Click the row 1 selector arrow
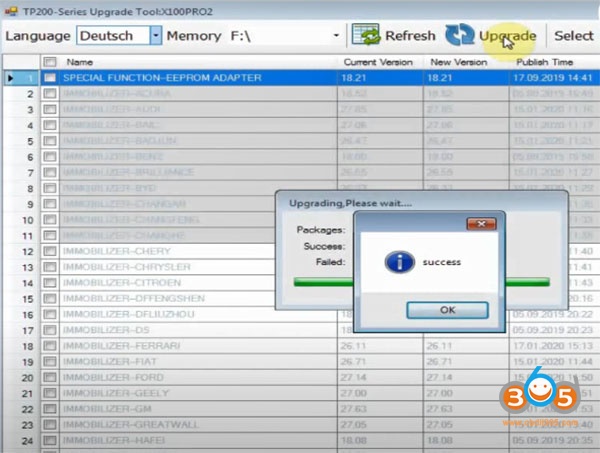Screen dimensions: 600x453 (10, 78)
